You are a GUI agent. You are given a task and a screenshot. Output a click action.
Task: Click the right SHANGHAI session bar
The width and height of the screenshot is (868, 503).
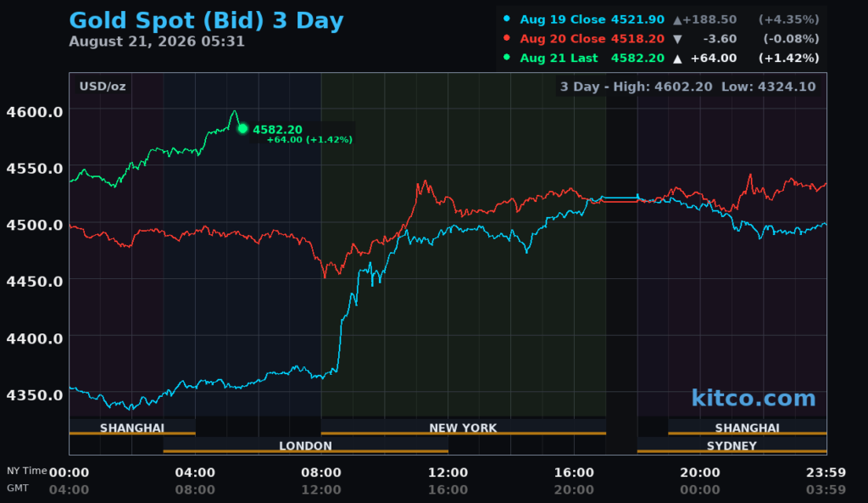pos(748,428)
